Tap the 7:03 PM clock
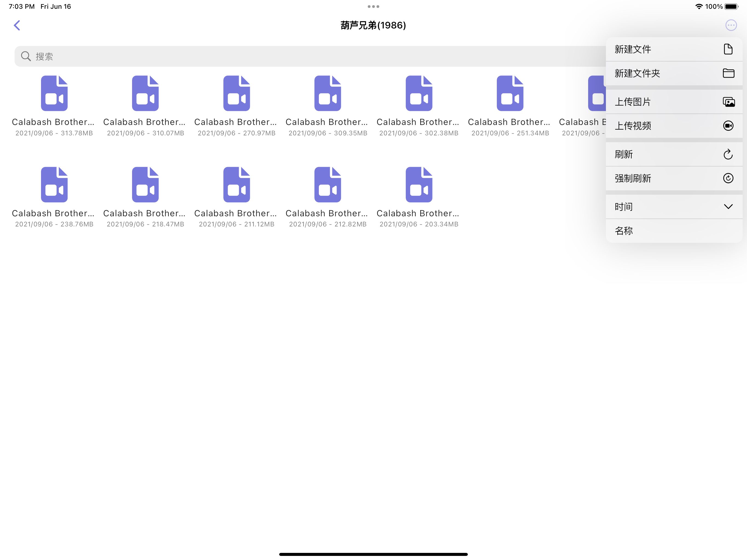The width and height of the screenshot is (747, 560). [x=22, y=6]
